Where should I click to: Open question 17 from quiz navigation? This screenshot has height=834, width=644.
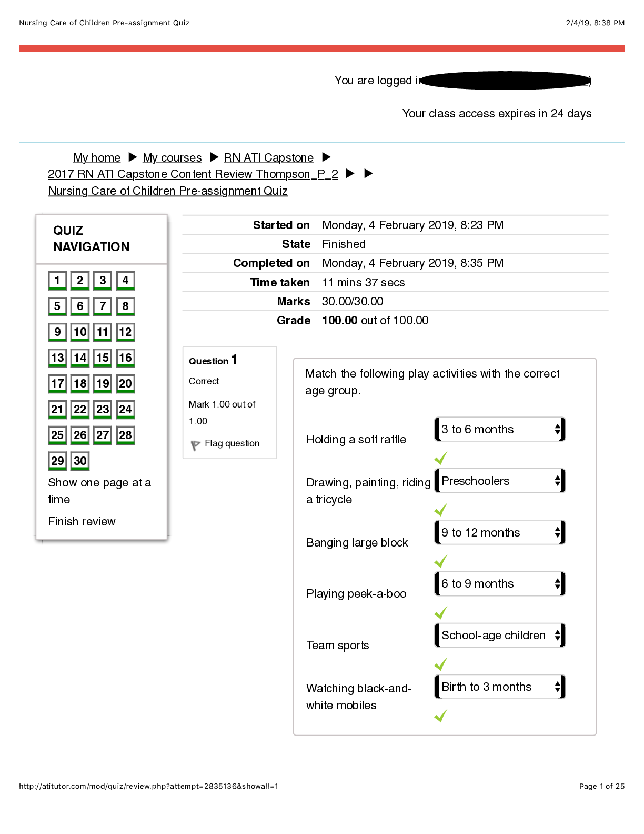[57, 384]
